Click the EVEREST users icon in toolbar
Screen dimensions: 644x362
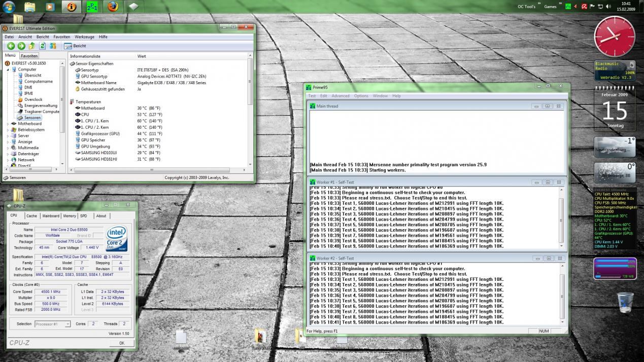(53, 46)
